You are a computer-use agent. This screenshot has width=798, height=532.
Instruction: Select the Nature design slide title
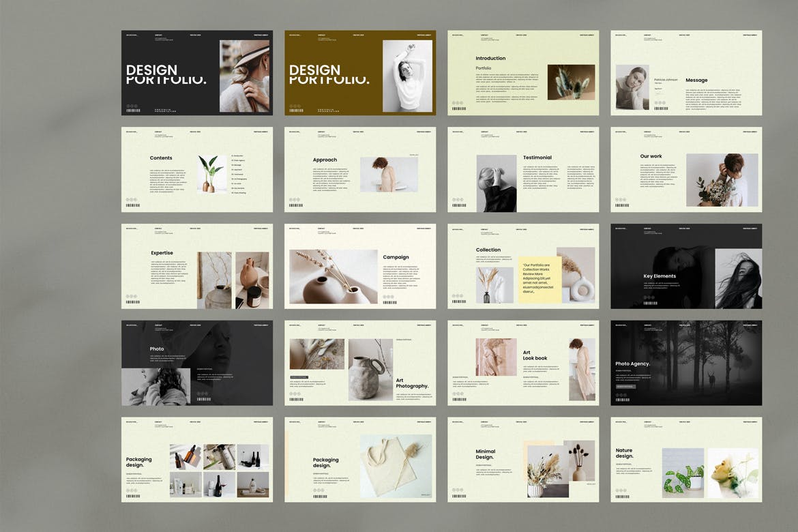click(x=623, y=454)
